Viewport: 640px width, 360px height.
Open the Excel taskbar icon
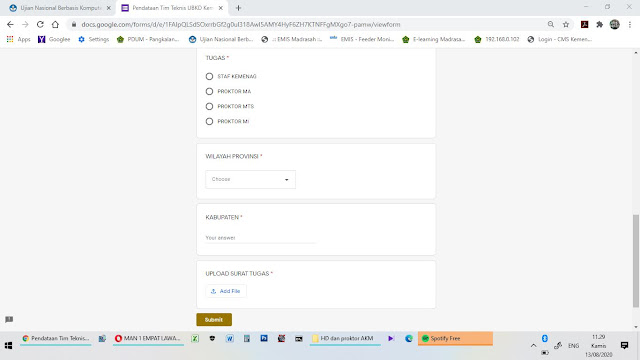[x=195, y=338]
